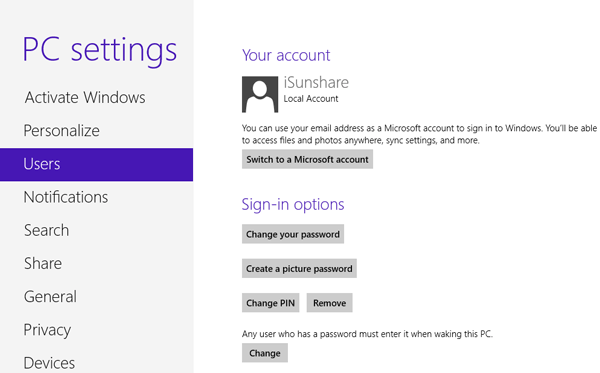Click Change button under wake password policy

coord(265,353)
